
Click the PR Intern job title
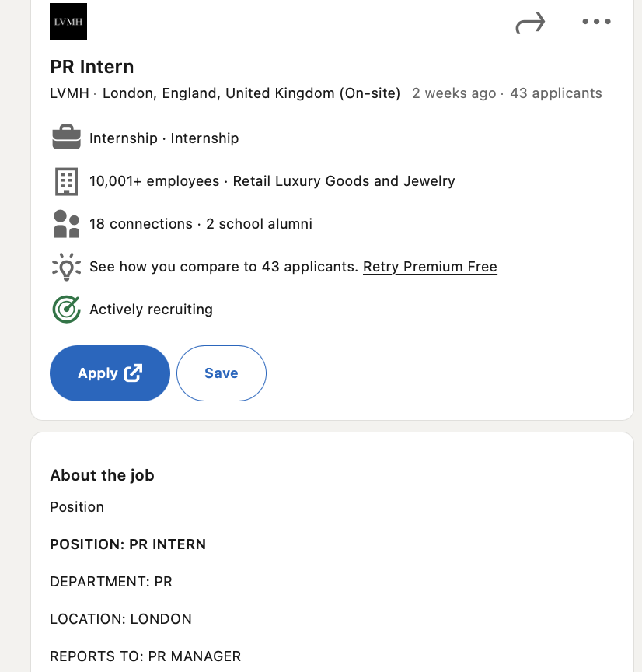click(x=92, y=67)
